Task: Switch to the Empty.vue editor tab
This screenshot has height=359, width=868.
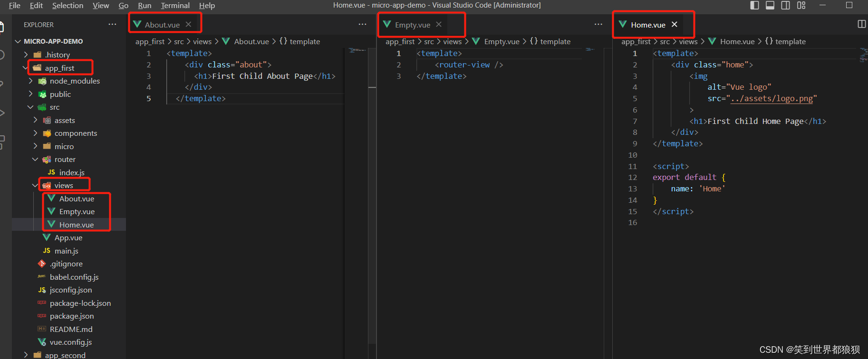Action: (413, 25)
